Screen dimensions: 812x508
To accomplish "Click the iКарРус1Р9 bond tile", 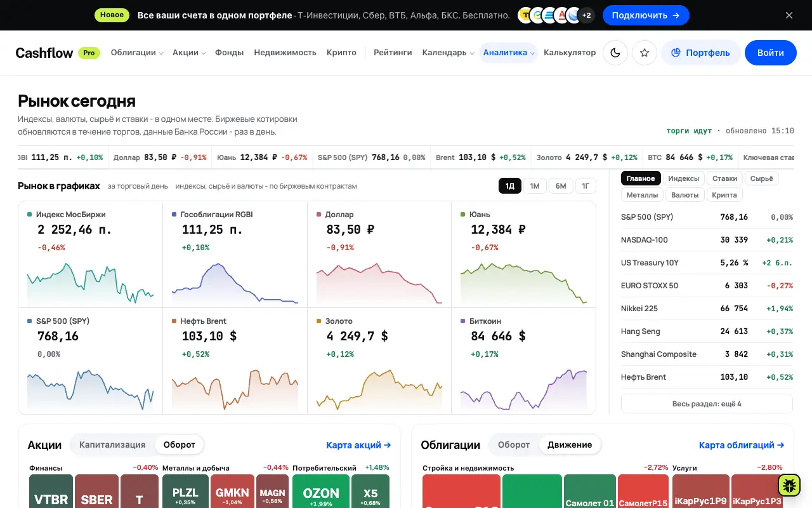I will (x=701, y=491).
